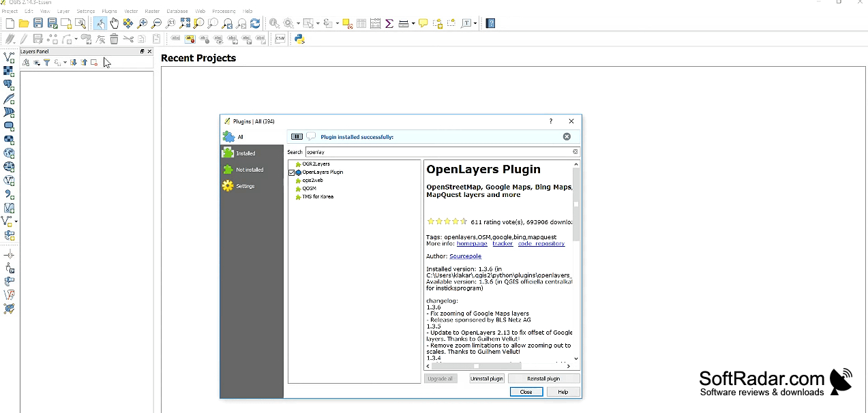The height and width of the screenshot is (413, 868).
Task: Click the filter legend icon in Layers Panel
Action: pyautogui.click(x=46, y=62)
